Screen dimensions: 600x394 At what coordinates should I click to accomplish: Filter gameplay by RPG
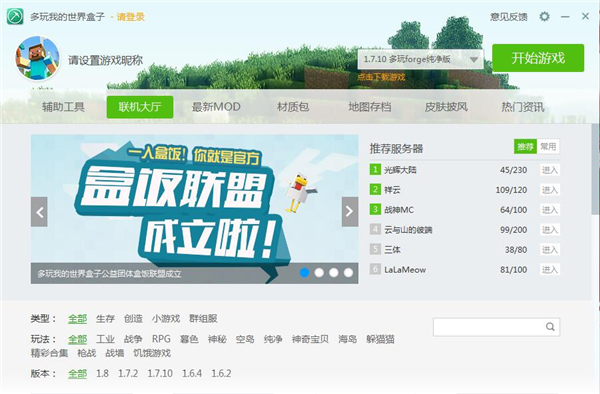coord(161,339)
